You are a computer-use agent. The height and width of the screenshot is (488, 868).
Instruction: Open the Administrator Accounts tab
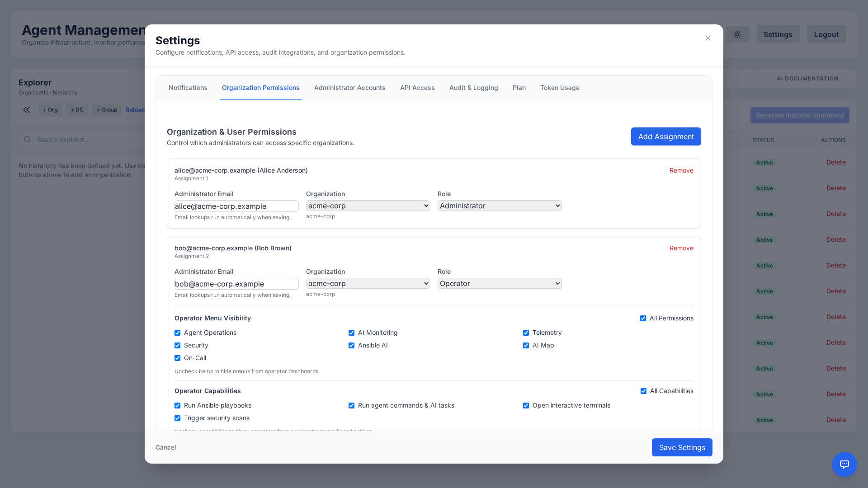click(x=350, y=88)
